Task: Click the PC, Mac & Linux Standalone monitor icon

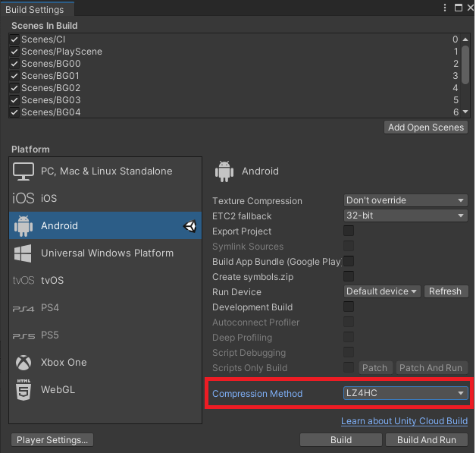Action: [x=23, y=171]
